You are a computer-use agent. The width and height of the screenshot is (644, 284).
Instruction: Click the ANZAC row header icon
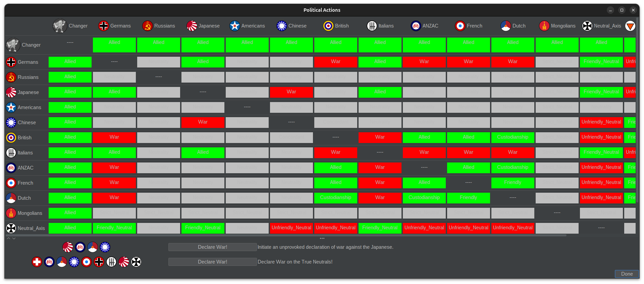click(11, 168)
